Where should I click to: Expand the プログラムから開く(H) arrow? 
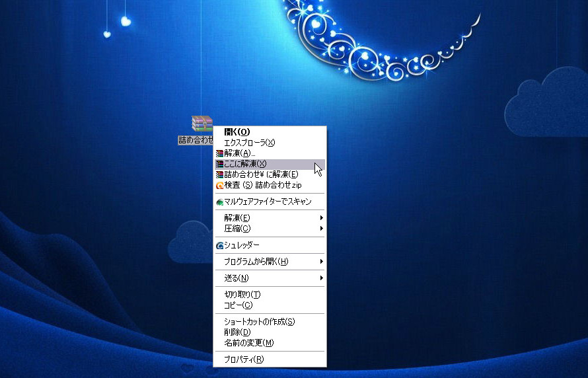[321, 262]
